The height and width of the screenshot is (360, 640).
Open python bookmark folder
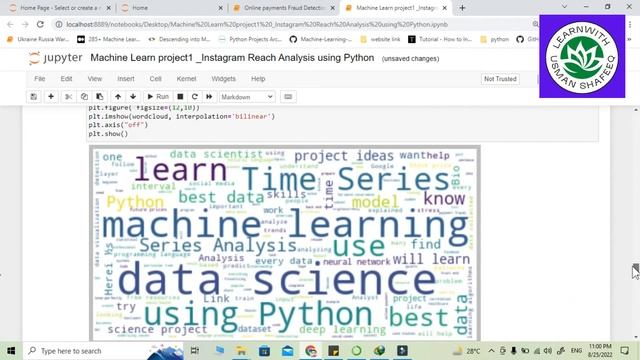[495, 39]
